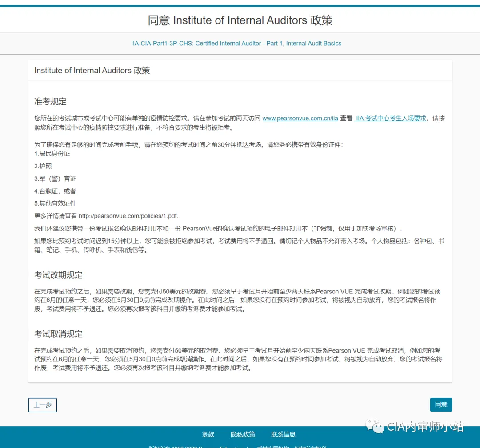Click the 同意 agree button
Image resolution: width=480 pixels, height=448 pixels.
pyautogui.click(x=441, y=404)
